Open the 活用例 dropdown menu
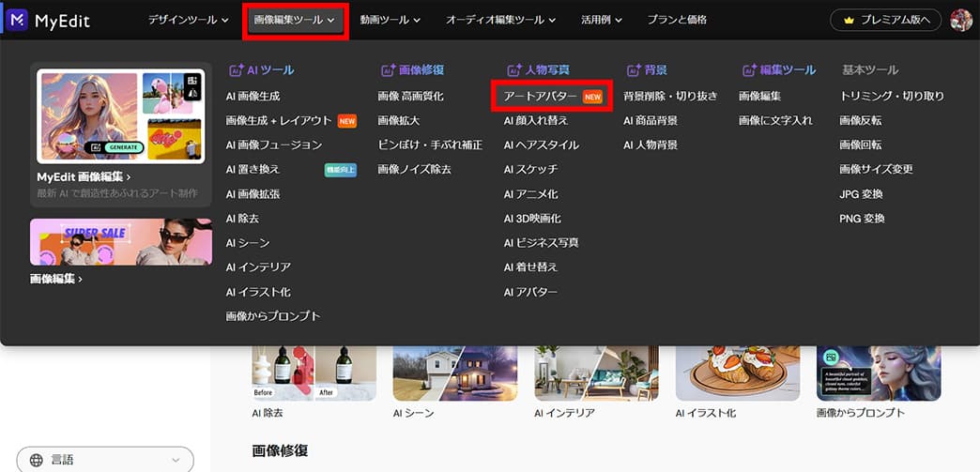Image resolution: width=980 pixels, height=472 pixels. pos(602,20)
